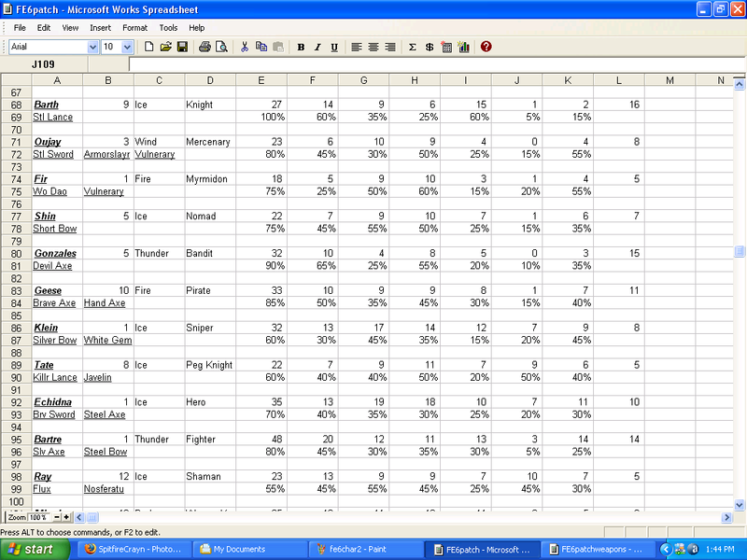Viewport: 747px width, 560px height.
Task: Click the vertical scrollbar thumb
Action: (740, 251)
